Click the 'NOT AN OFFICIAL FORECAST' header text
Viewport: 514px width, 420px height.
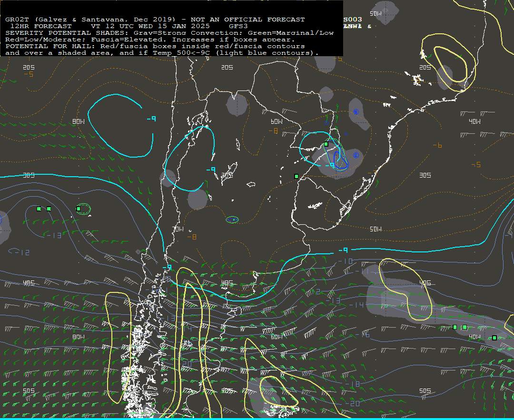coord(247,20)
